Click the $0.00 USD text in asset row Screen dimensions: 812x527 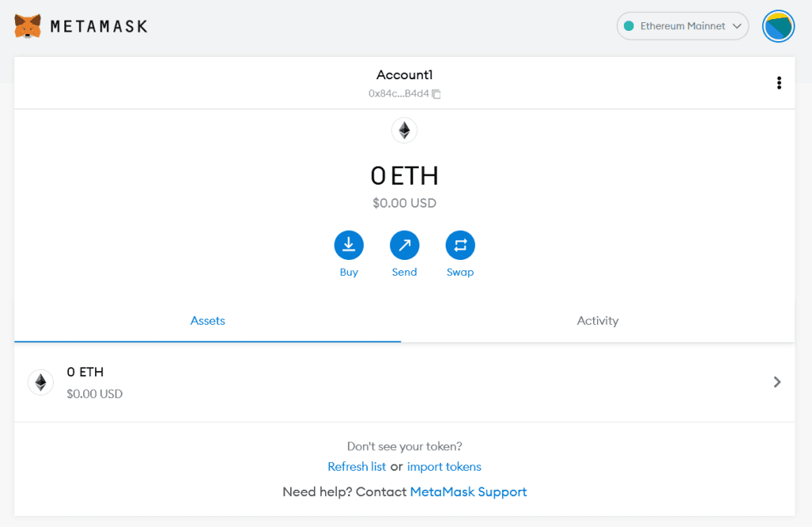pyautogui.click(x=95, y=394)
